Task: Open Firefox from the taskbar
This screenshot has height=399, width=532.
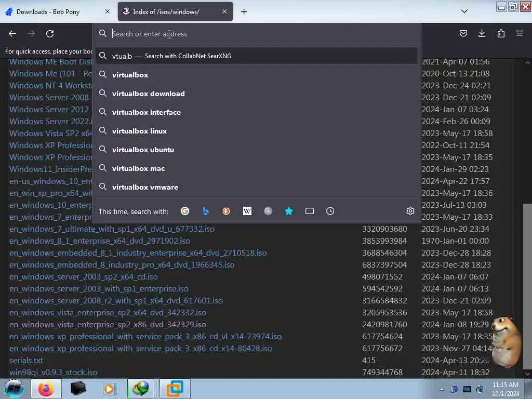Action: click(46, 389)
